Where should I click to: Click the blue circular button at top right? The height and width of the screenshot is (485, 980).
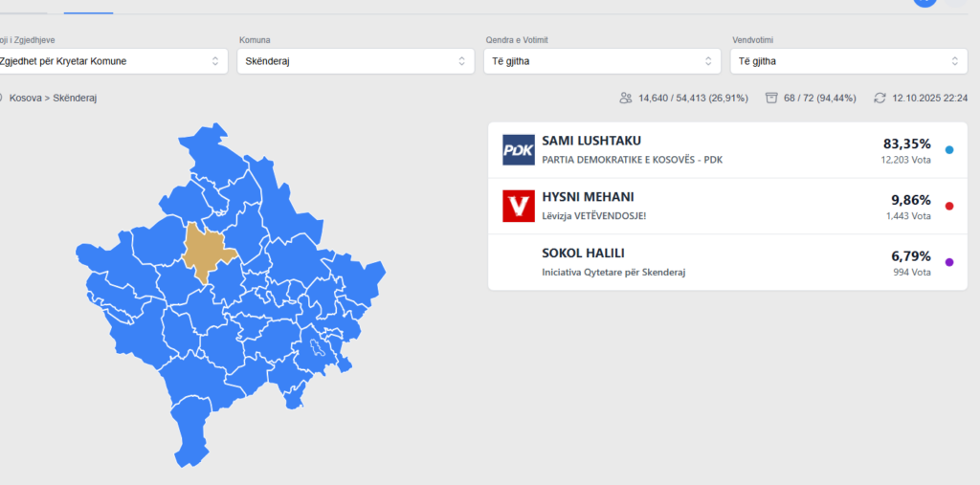924,2
